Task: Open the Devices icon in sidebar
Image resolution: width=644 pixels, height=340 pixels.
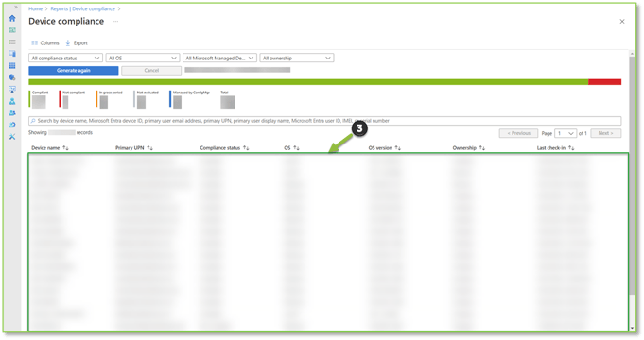Action: (x=12, y=54)
